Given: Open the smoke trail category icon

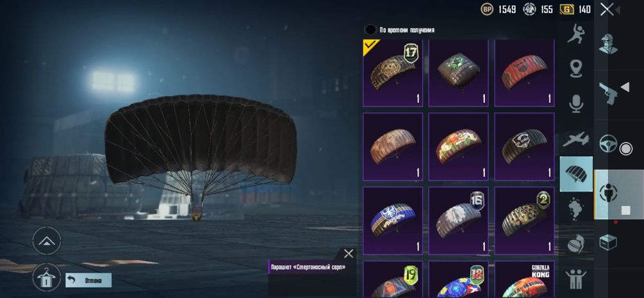Looking at the screenshot, I should pos(576,209).
